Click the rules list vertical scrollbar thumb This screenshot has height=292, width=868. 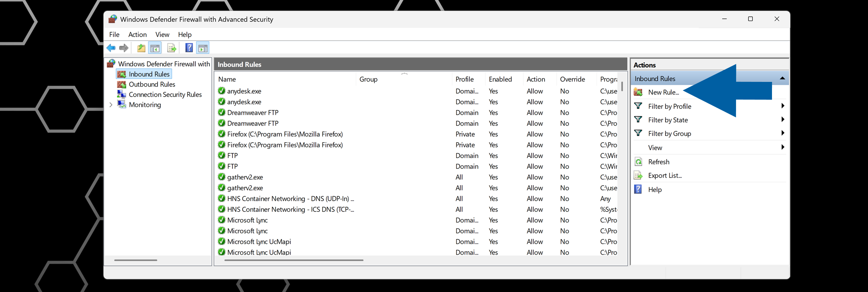(622, 87)
